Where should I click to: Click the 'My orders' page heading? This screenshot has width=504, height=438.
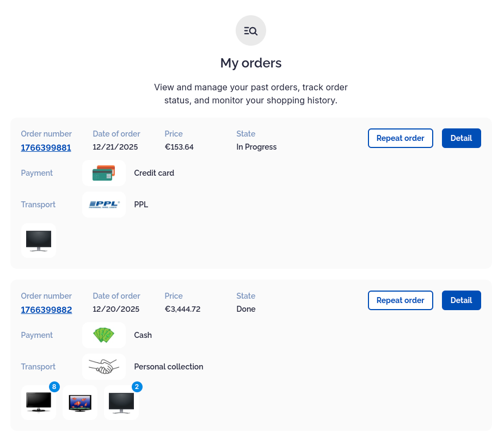[x=251, y=63]
